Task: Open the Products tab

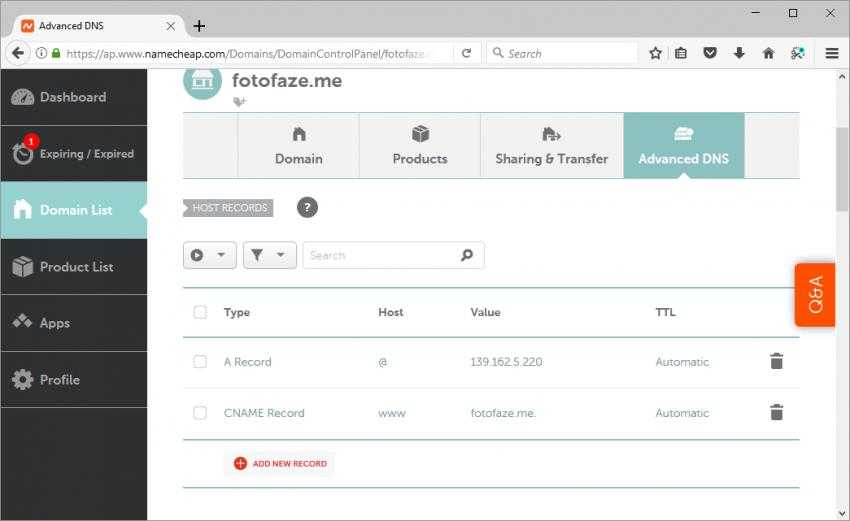Action: tap(420, 146)
